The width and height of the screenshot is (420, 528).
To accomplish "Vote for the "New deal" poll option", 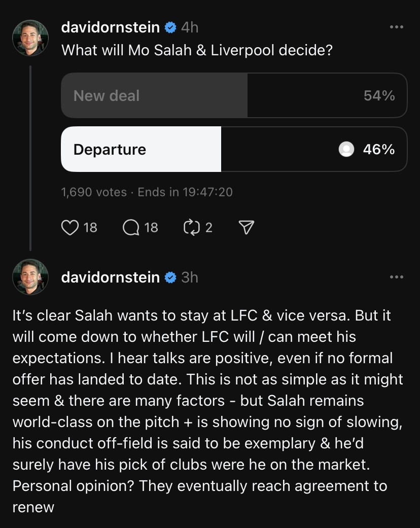I will point(234,95).
